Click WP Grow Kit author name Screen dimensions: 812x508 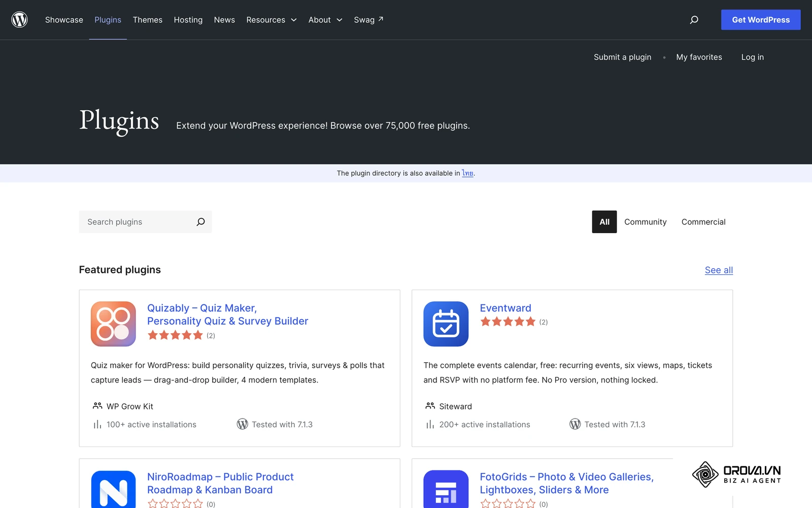pos(130,406)
